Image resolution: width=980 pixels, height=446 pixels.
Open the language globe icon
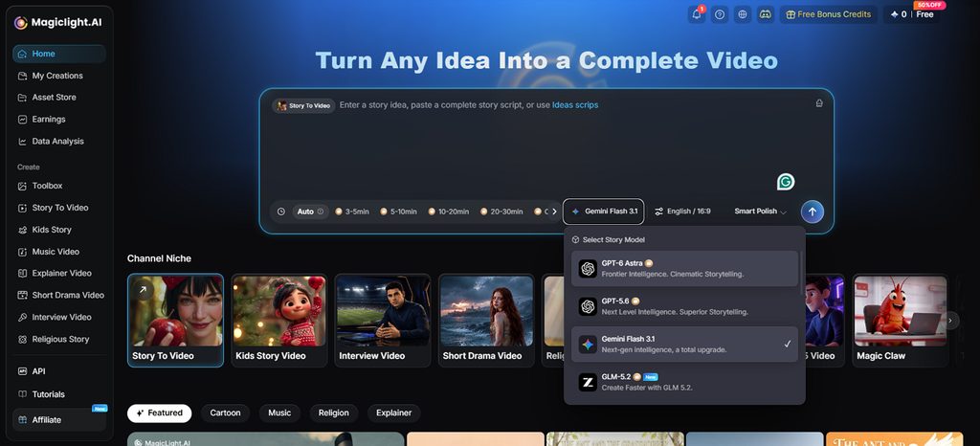[x=743, y=14]
